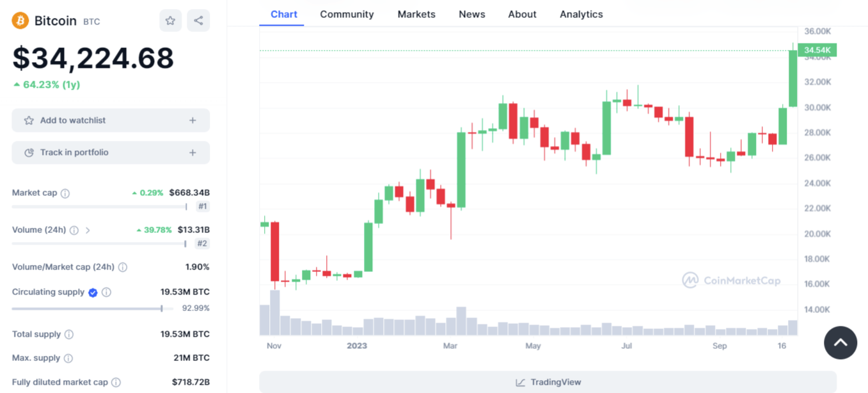Click info icon beside Max. supply

(x=68, y=358)
